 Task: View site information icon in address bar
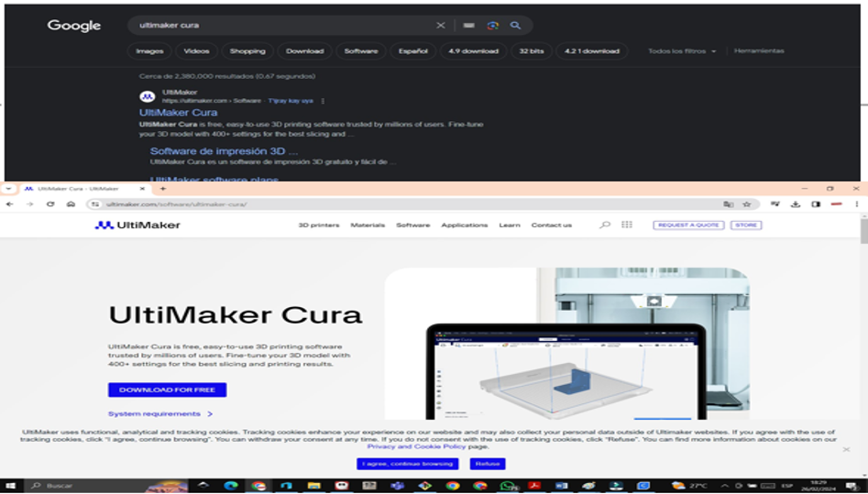[95, 204]
